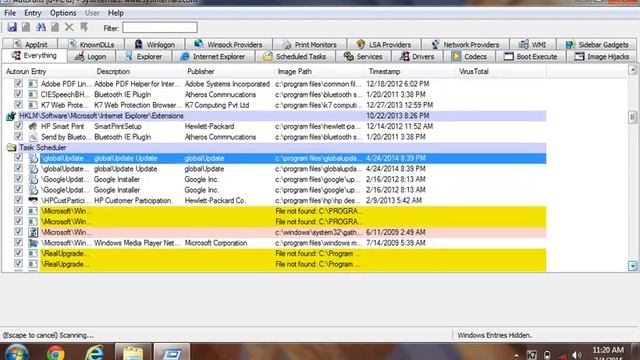Uncheck the HP Smart Print entry checkbox

click(x=18, y=126)
